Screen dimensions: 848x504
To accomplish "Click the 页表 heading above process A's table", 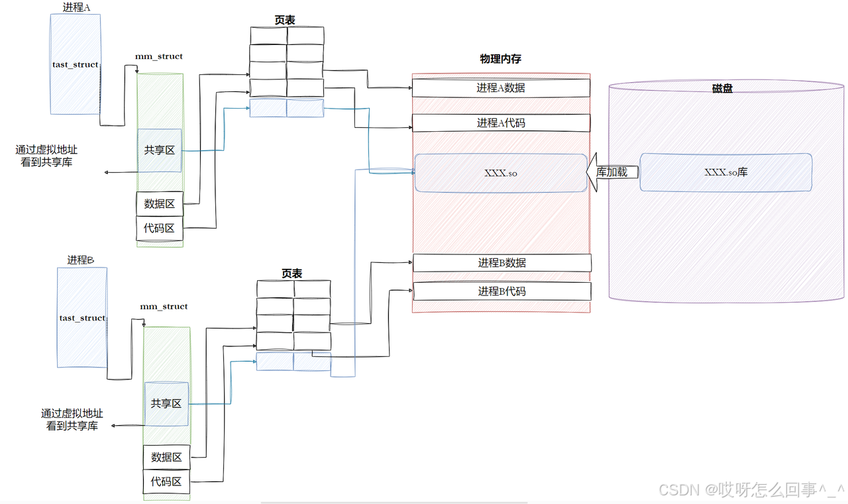I will point(285,20).
